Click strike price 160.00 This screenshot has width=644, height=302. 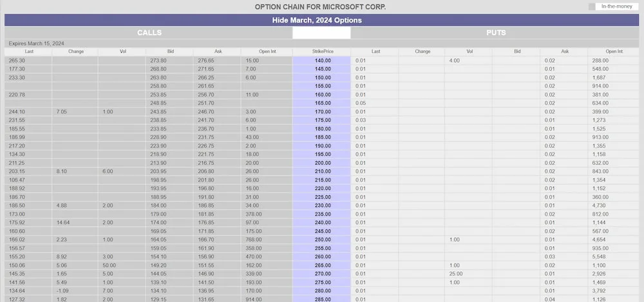[323, 95]
